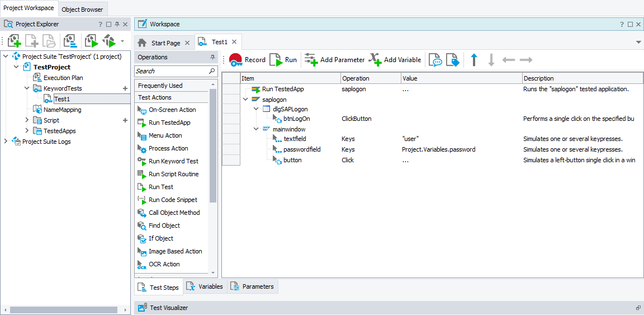Screen dimensions: 644x315
Task: Choose the OCR Action operation
Action: (x=164, y=264)
